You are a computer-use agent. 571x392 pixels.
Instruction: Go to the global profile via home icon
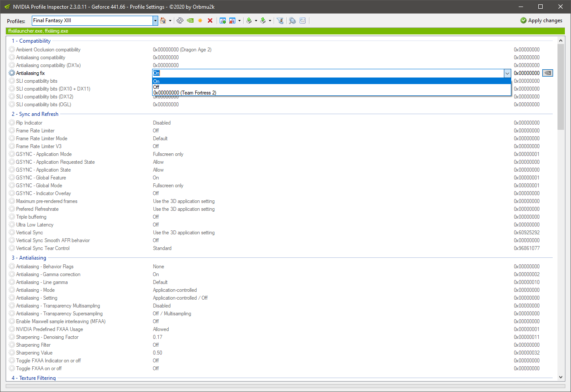[x=163, y=20]
